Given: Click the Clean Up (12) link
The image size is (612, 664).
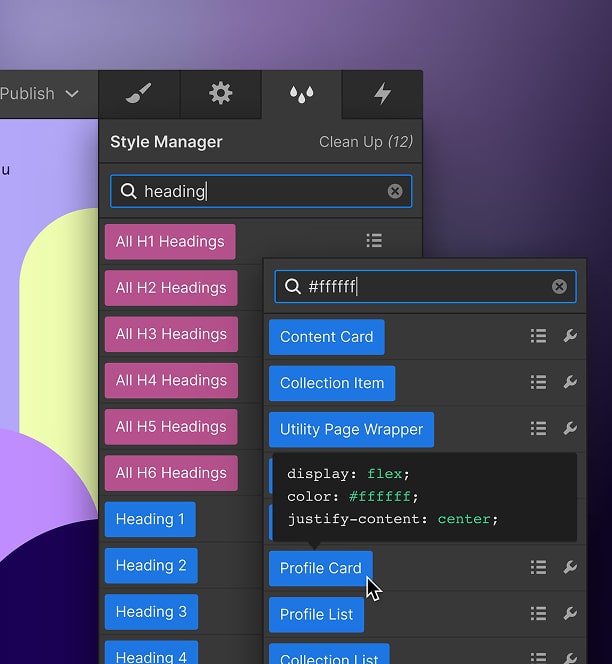Looking at the screenshot, I should 366,142.
